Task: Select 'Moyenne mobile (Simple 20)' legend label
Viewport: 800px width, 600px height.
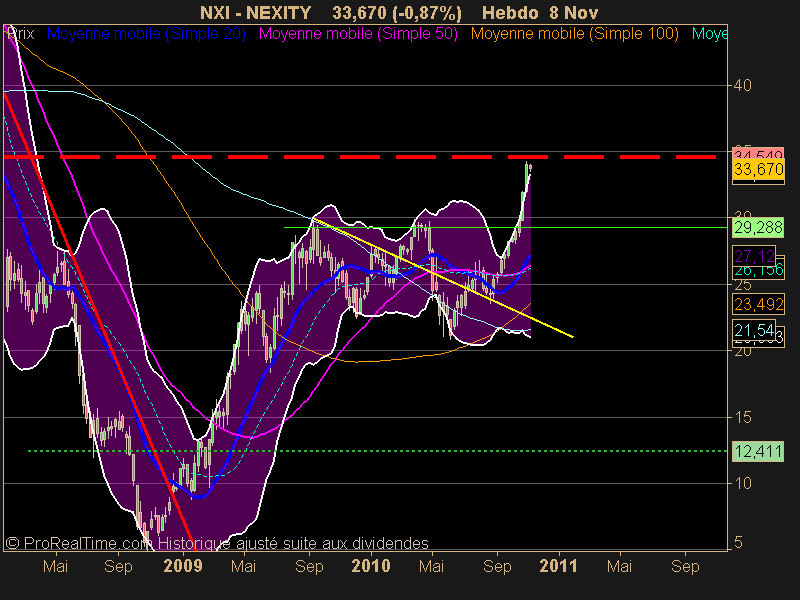Action: (x=146, y=34)
